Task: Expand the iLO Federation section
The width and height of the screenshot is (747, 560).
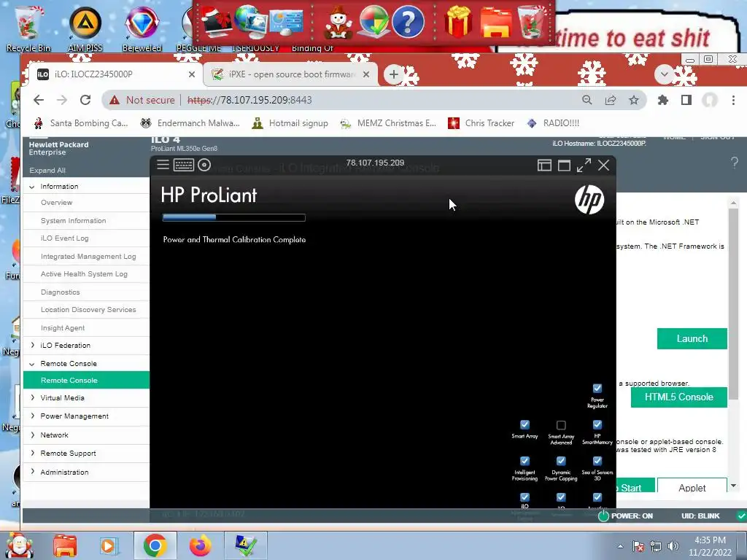Action: (32, 345)
